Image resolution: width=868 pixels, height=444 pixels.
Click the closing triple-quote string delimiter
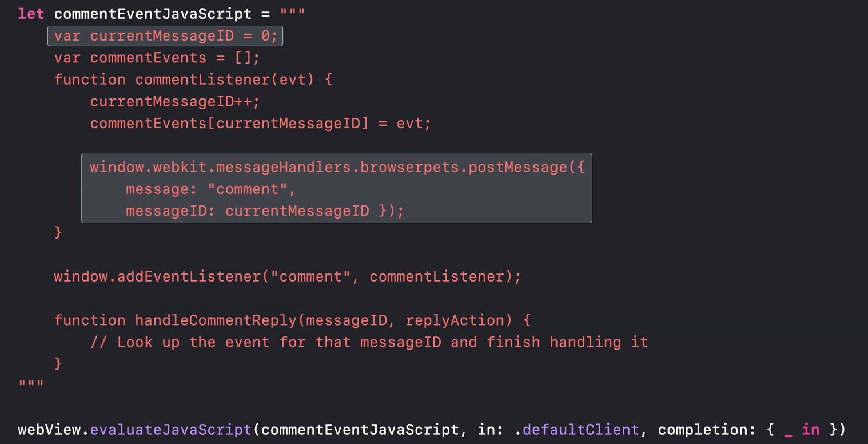[31, 384]
